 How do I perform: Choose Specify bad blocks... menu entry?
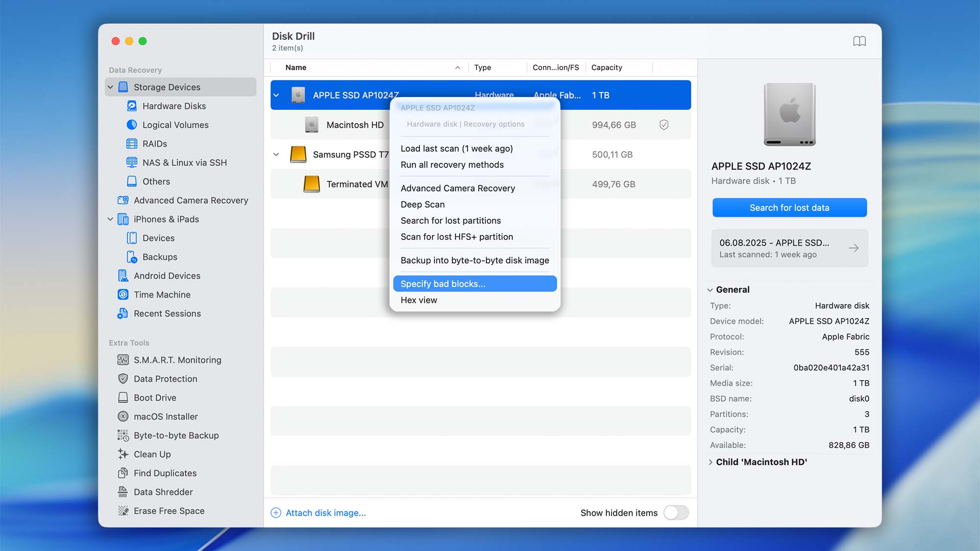coord(475,284)
